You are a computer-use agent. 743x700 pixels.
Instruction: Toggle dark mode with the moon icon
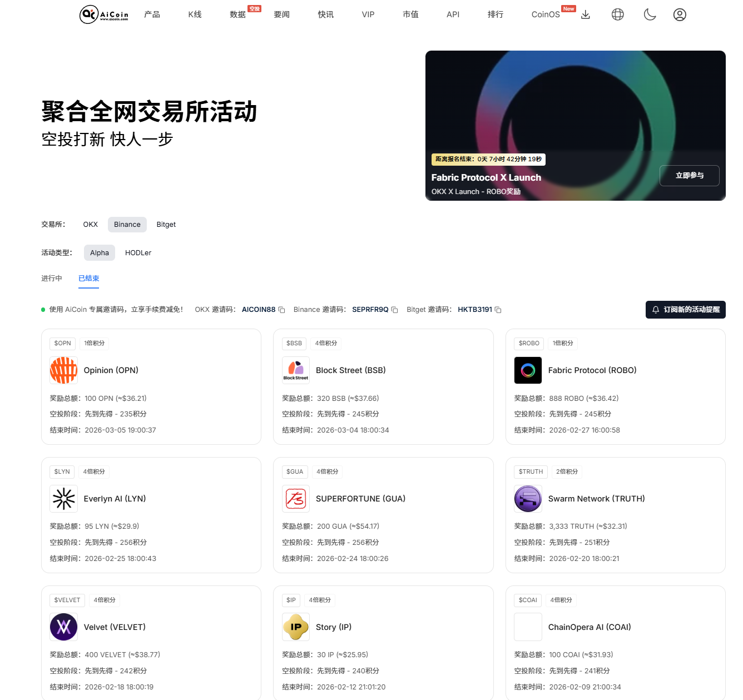click(649, 14)
